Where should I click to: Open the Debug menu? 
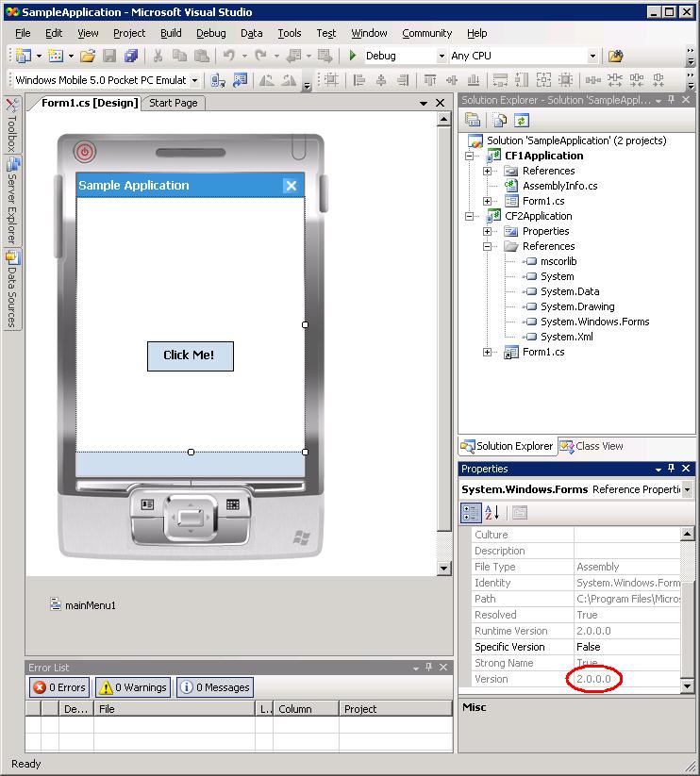coord(211,33)
